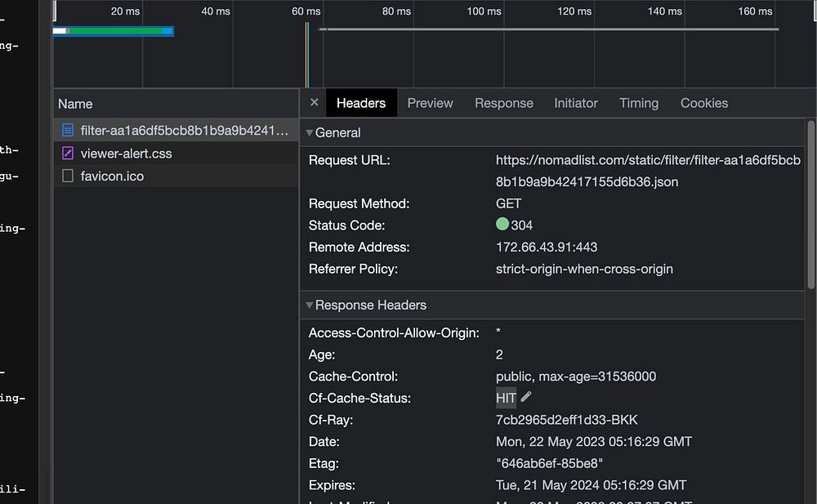Screen dimensions: 817x504
Task: Switch to the Timing tab
Action: [639, 103]
